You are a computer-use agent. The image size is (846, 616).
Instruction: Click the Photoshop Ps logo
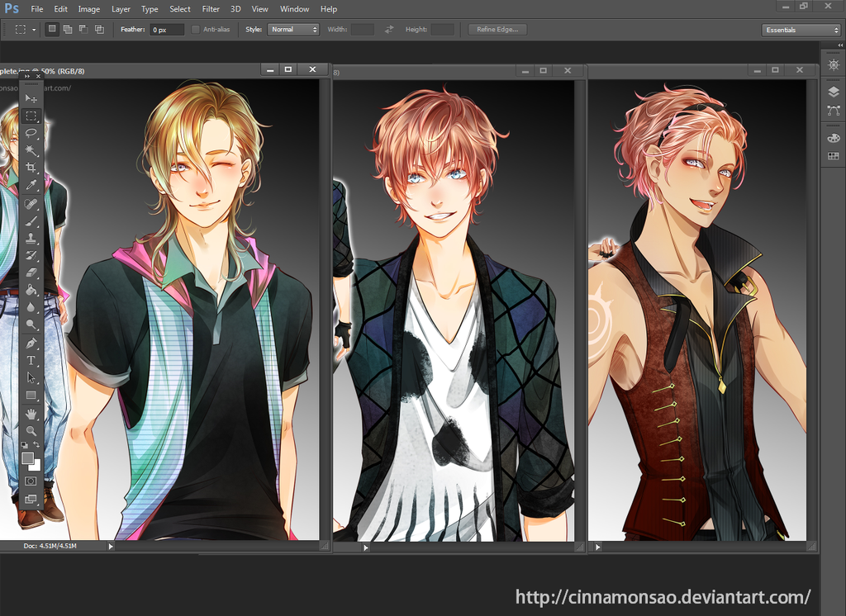click(12, 8)
